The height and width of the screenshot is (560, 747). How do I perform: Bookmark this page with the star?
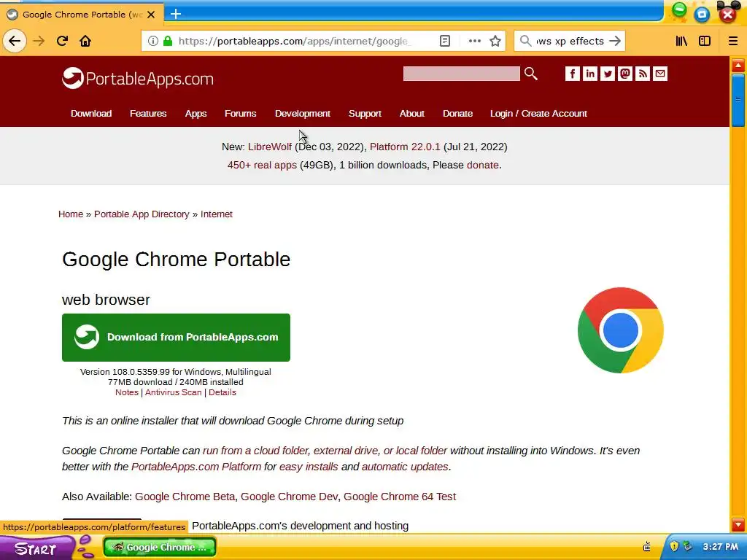tap(495, 41)
